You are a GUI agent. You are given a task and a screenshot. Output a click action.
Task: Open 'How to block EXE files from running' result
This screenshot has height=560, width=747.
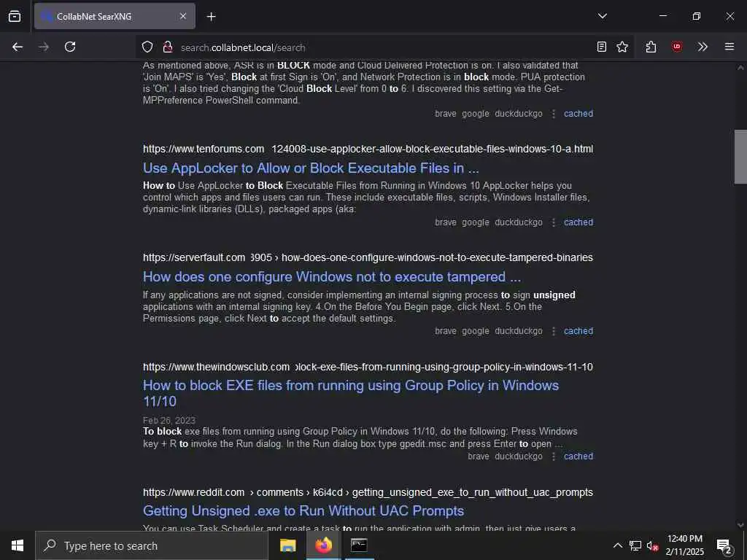click(x=351, y=393)
